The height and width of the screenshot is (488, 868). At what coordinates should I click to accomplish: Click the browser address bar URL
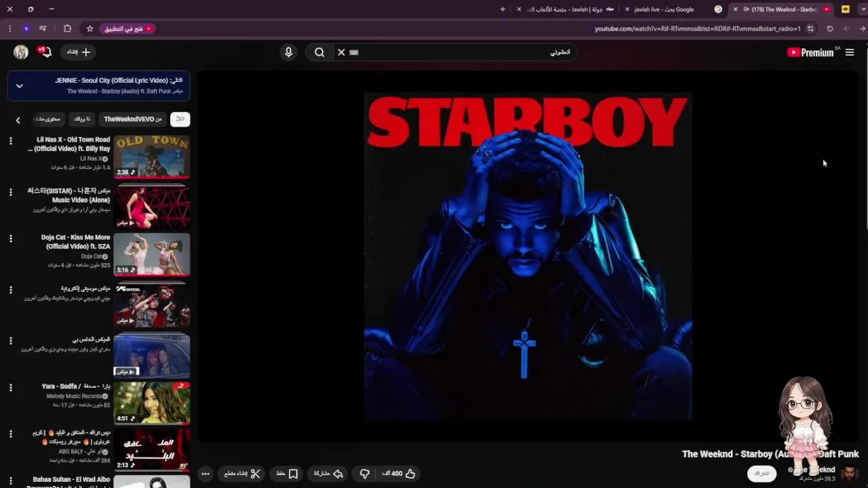[697, 28]
